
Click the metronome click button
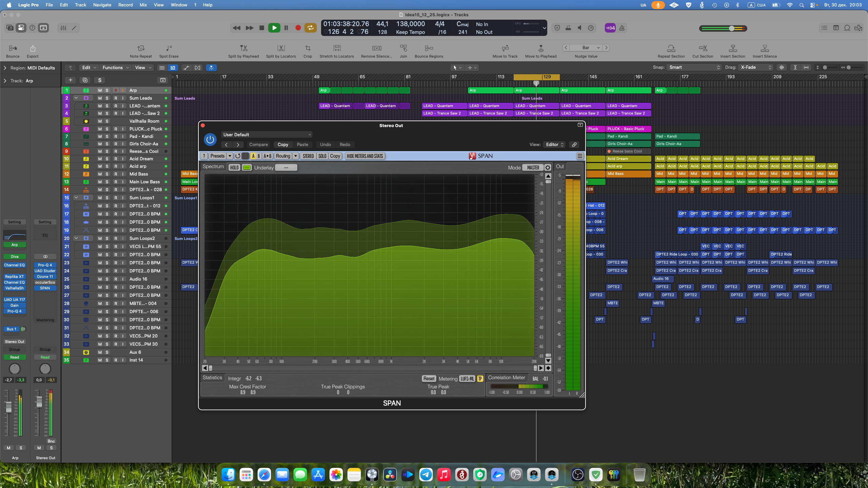(622, 28)
